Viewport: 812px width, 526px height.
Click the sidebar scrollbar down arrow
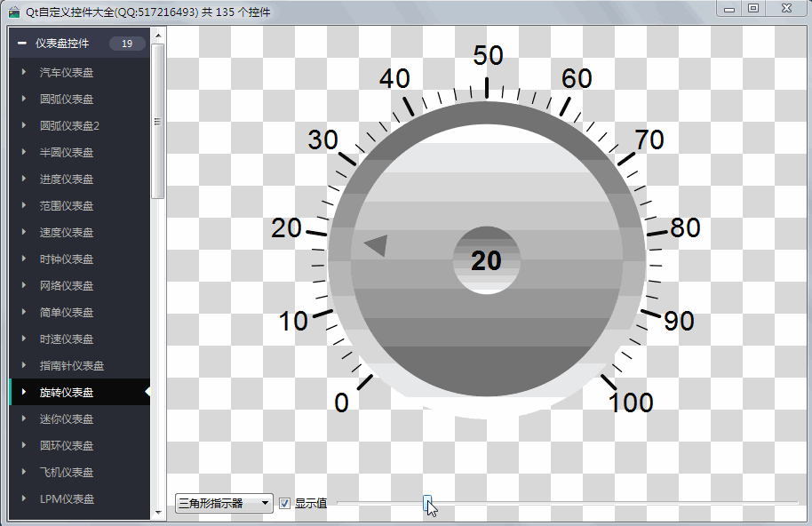click(x=158, y=513)
